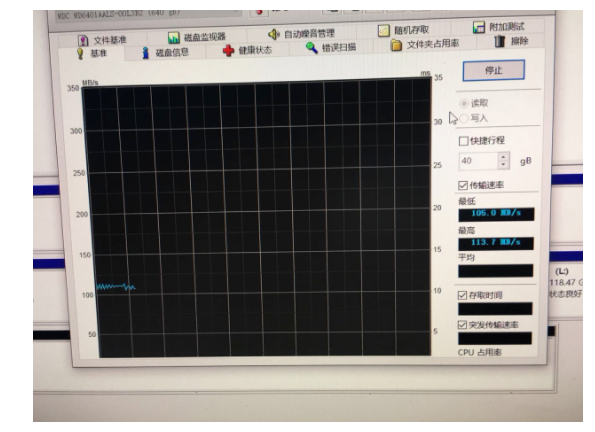Screen dimensions: 595x432
Task: Increase the gB value with up arrow
Action: point(503,157)
